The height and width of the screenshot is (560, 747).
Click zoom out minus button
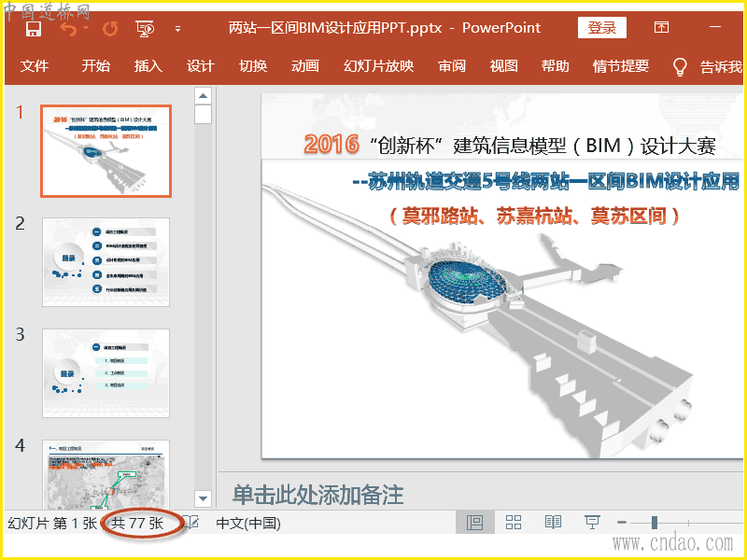[622, 523]
